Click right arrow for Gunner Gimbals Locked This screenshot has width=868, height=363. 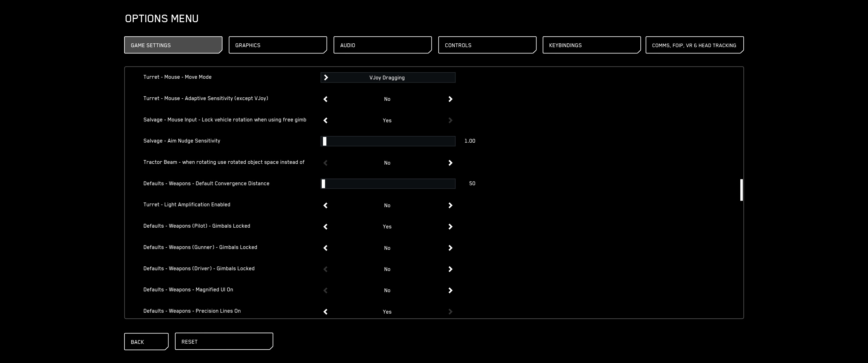click(x=450, y=248)
